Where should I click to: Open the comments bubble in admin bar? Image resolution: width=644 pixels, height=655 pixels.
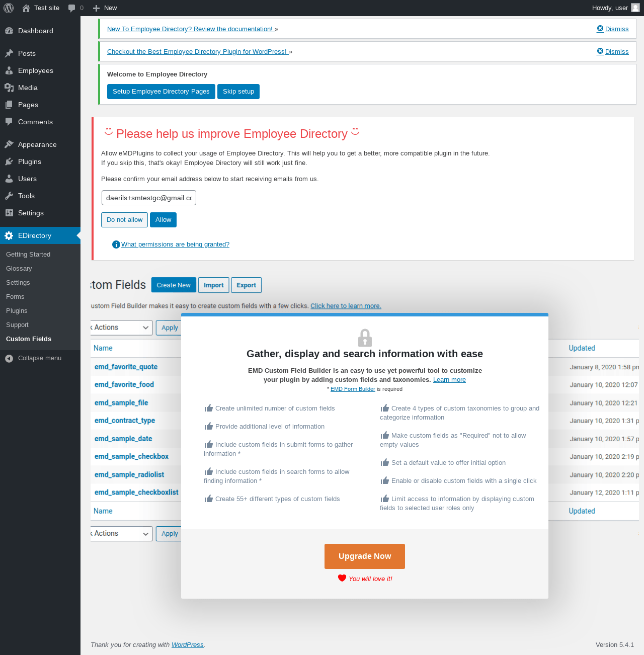point(72,8)
